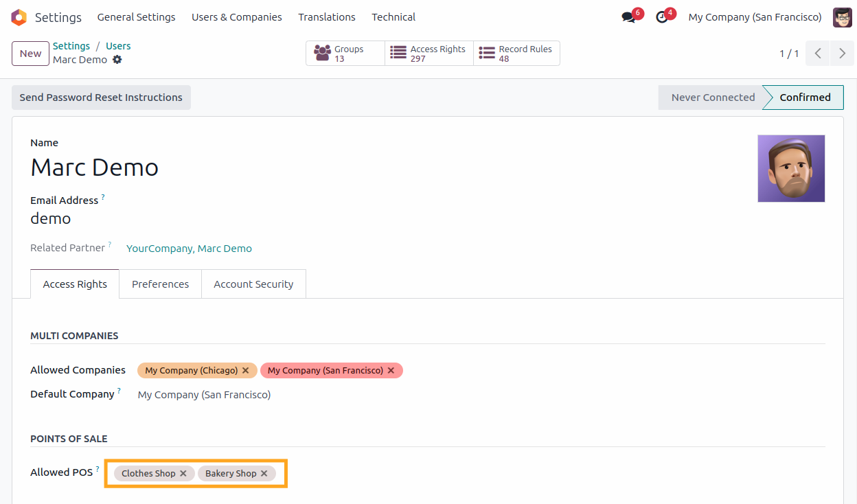The height and width of the screenshot is (504, 857).
Task: Click the Marc Demo name field
Action: [95, 168]
